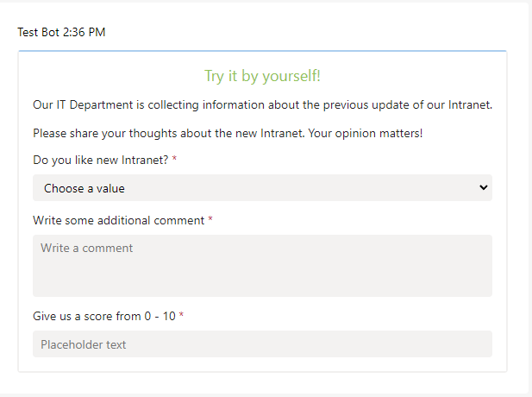Screen dimensions: 532x397
Task: Click the 'Please share your thoughts' sentence
Action: pyautogui.click(x=169, y=134)
